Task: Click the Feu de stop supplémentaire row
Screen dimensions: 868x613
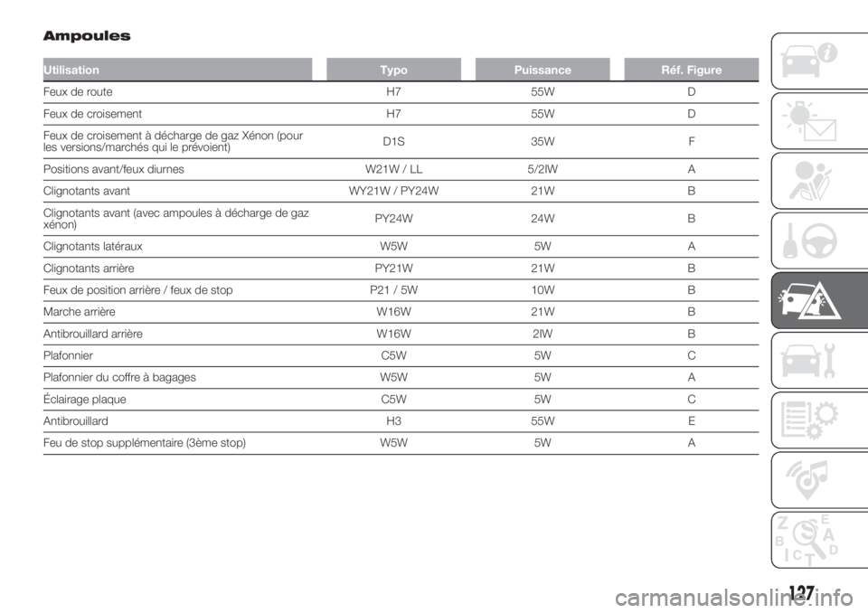Action: 401,443
